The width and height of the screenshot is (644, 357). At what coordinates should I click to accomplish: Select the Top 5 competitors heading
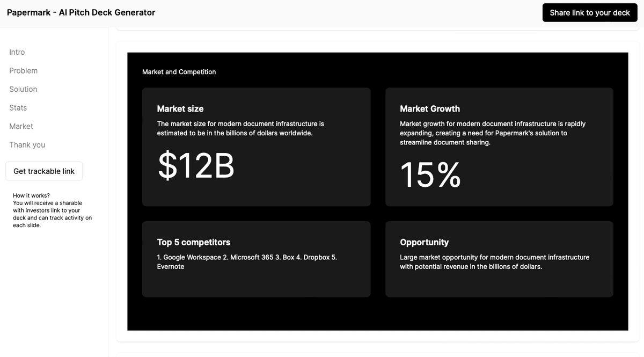pos(194,242)
